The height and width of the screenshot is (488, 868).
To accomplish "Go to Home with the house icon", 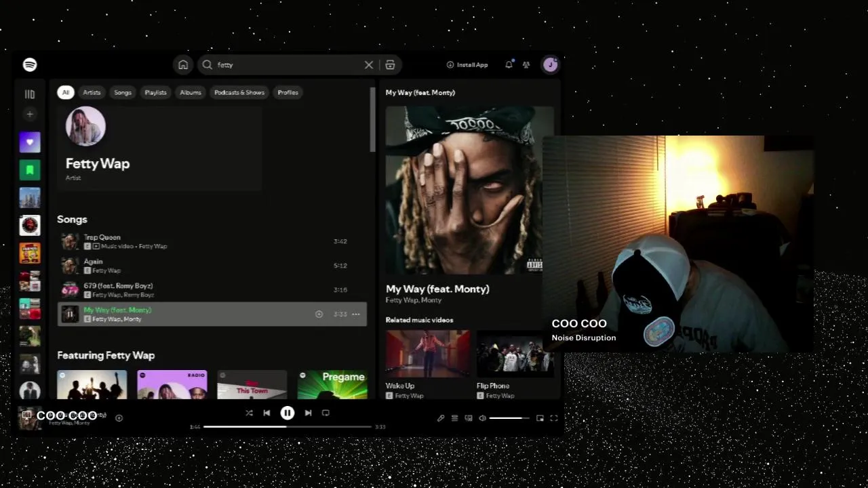I will tap(183, 64).
